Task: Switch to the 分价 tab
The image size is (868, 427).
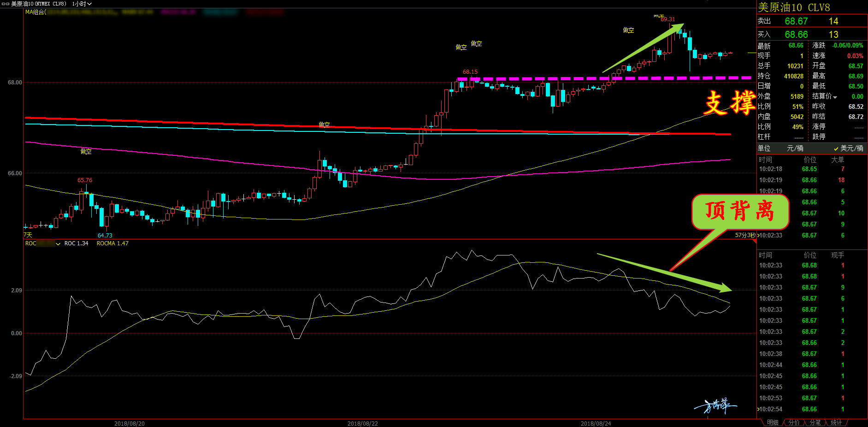Action: pyautogui.click(x=794, y=422)
